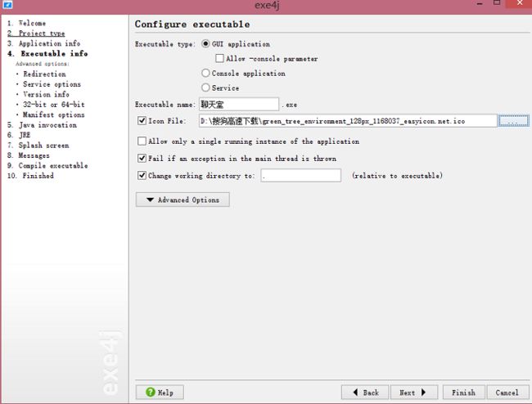Go to step 9 Compile executable

47,165
